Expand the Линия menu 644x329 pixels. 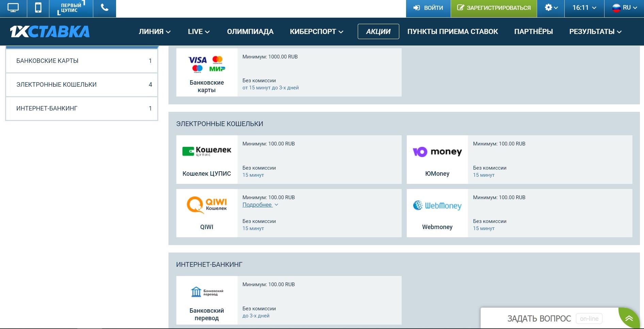pyautogui.click(x=155, y=32)
